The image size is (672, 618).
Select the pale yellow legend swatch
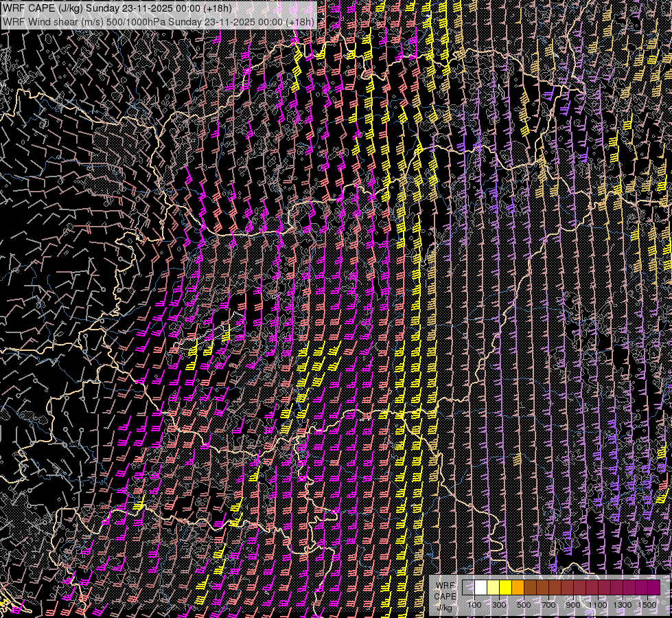coord(493,588)
